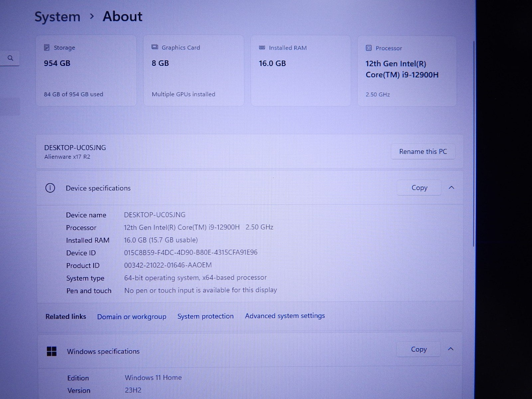Click the Windows 11 Home edition value
The width and height of the screenshot is (532, 399).
(153, 377)
